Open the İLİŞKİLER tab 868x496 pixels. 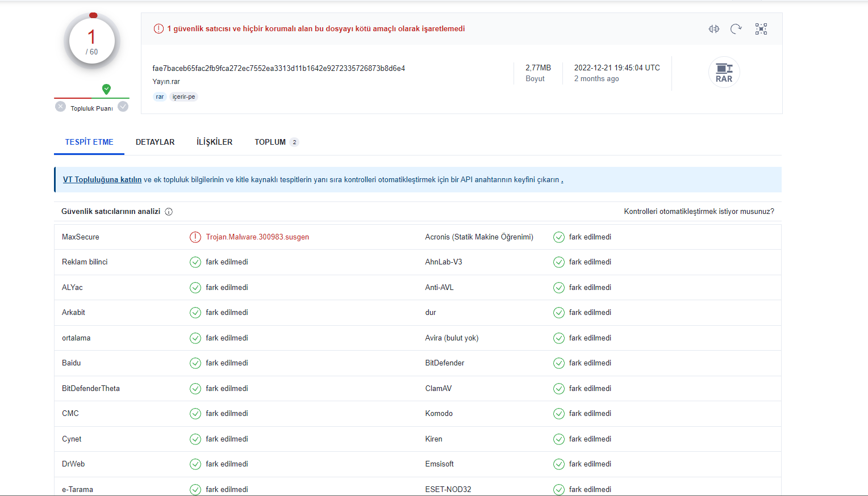(x=214, y=142)
